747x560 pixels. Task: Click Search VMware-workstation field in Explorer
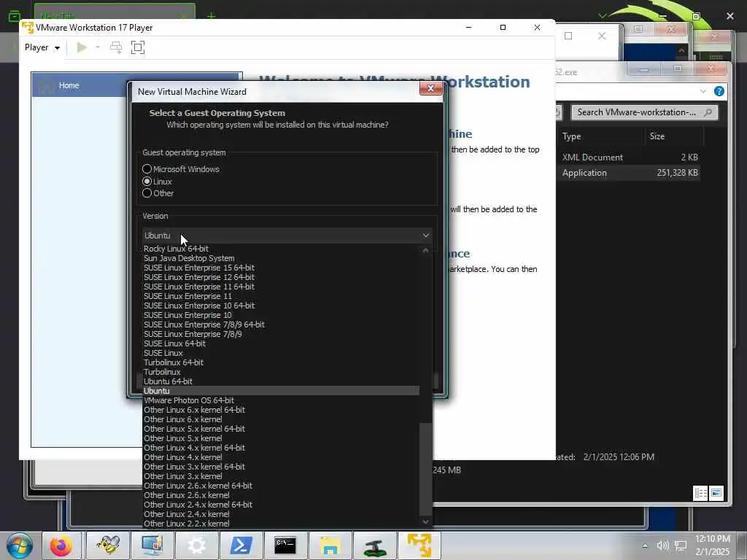point(644,112)
